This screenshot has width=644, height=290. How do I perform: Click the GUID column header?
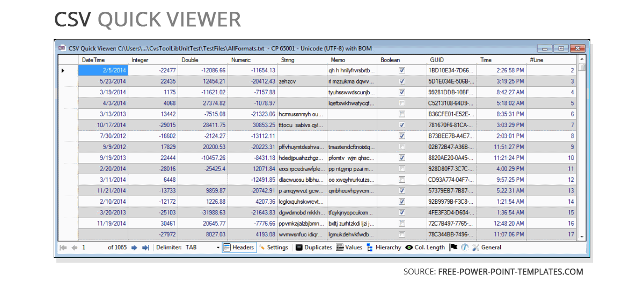tap(437, 60)
